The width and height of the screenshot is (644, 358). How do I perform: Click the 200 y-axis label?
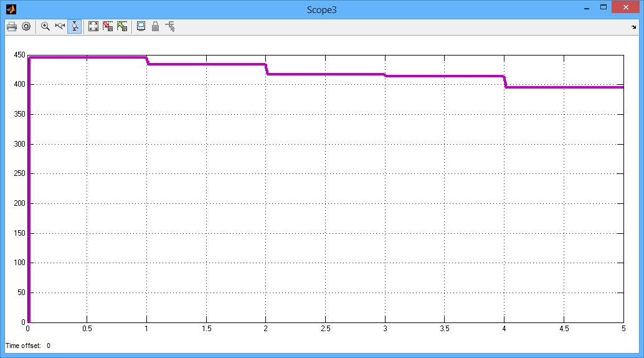click(19, 203)
